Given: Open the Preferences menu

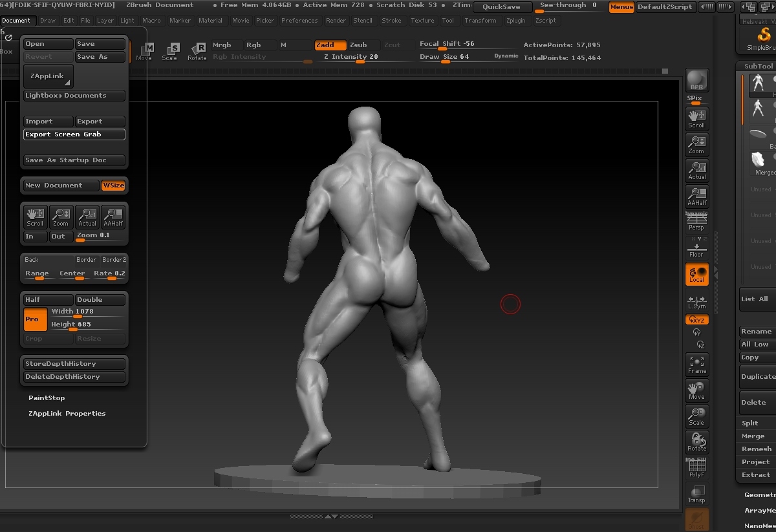Looking at the screenshot, I should pos(299,21).
